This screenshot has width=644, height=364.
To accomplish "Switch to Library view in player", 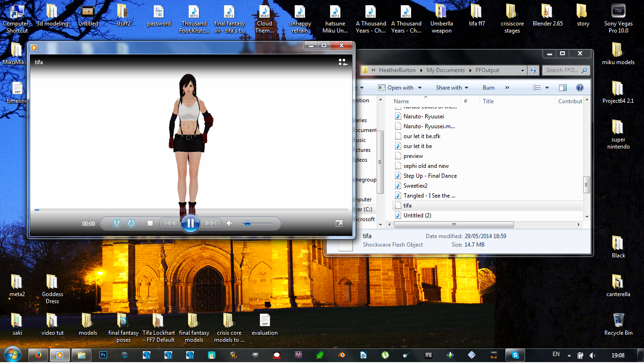I will [x=343, y=62].
